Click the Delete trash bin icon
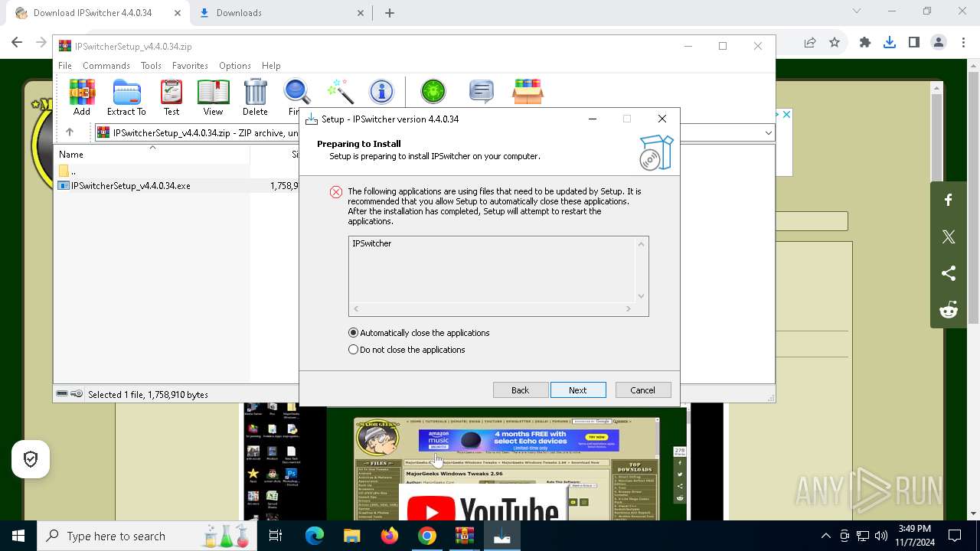Image resolution: width=980 pixels, height=551 pixels. tap(255, 97)
